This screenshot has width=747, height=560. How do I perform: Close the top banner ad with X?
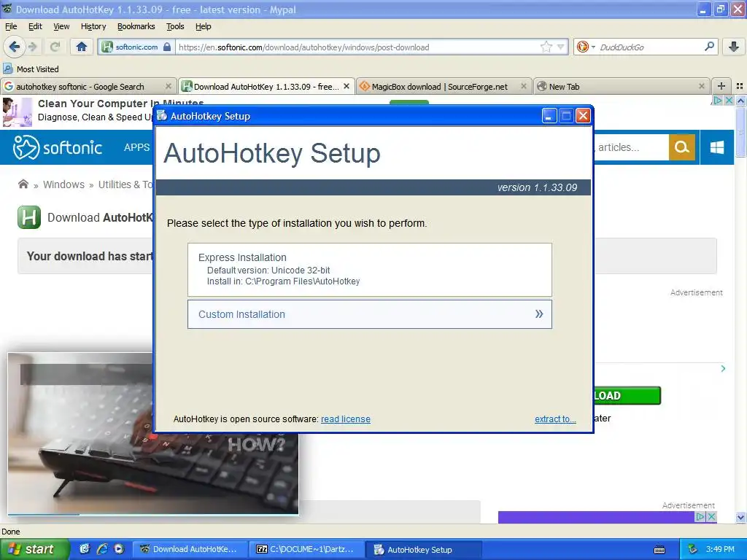point(729,100)
